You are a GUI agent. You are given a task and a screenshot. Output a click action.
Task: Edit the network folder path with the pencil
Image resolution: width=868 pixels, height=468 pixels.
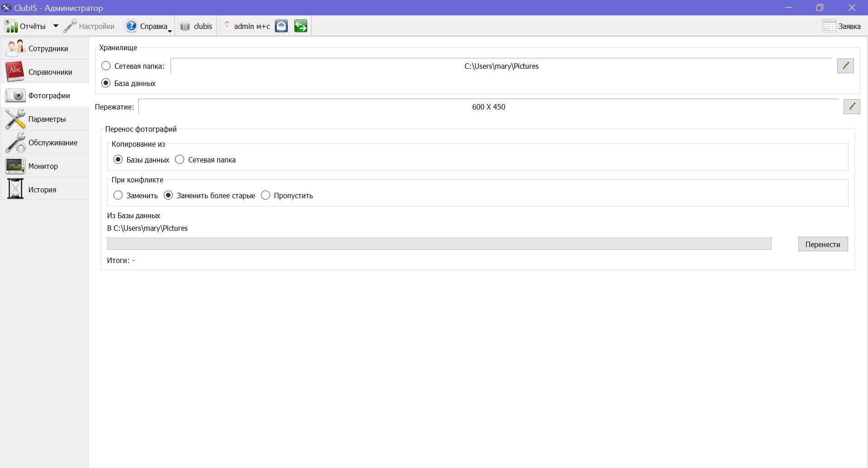click(845, 66)
